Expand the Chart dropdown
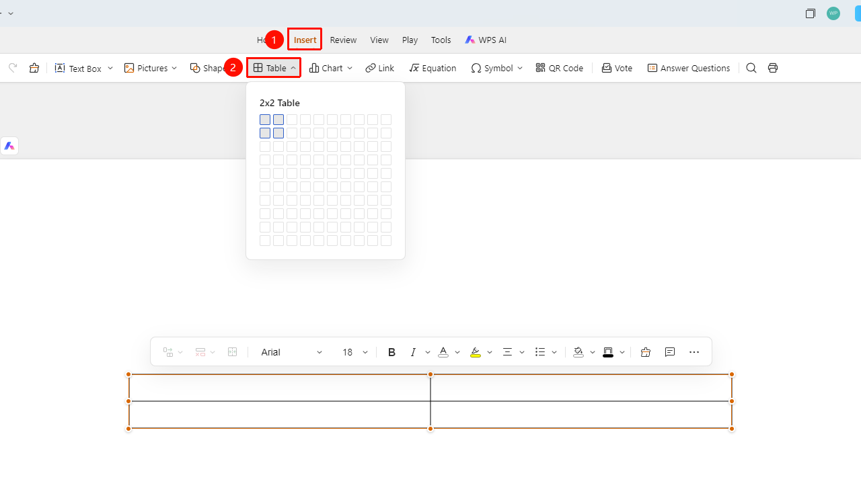The width and height of the screenshot is (861, 504). click(x=350, y=68)
